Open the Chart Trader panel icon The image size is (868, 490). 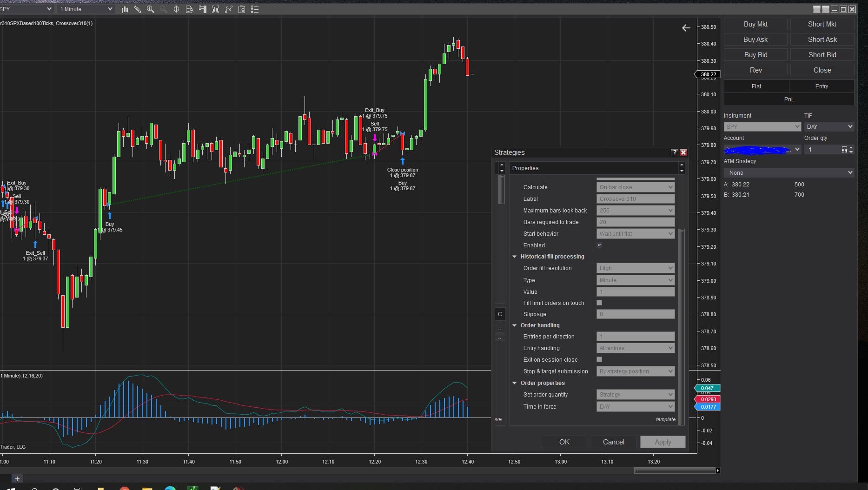point(202,9)
